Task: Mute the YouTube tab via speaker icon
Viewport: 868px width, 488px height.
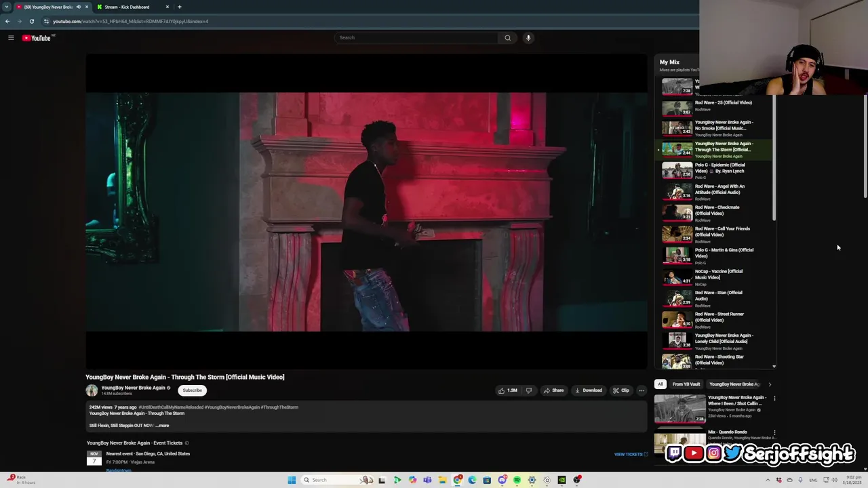Action: [78, 7]
